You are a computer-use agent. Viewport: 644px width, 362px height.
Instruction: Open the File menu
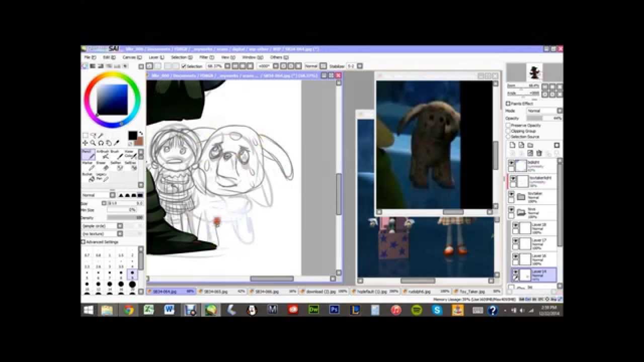pos(90,57)
